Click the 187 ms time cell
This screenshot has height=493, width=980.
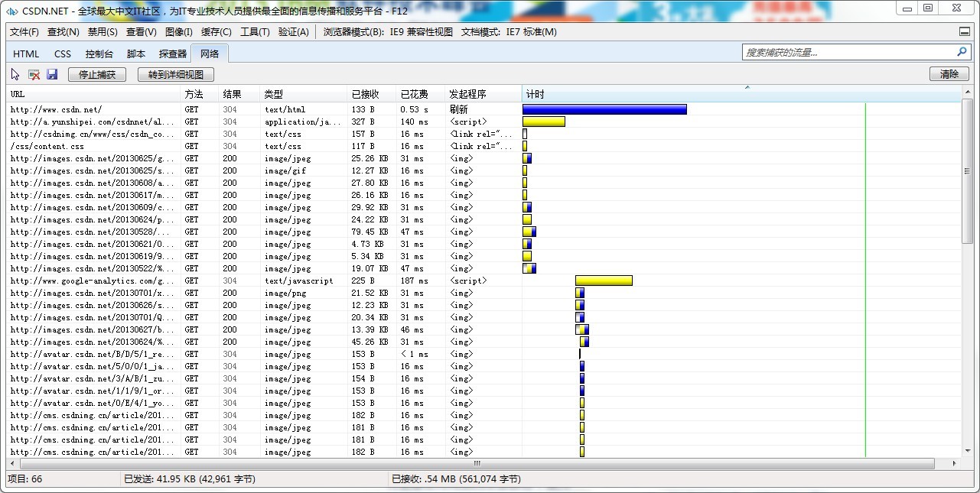pyautogui.click(x=415, y=281)
